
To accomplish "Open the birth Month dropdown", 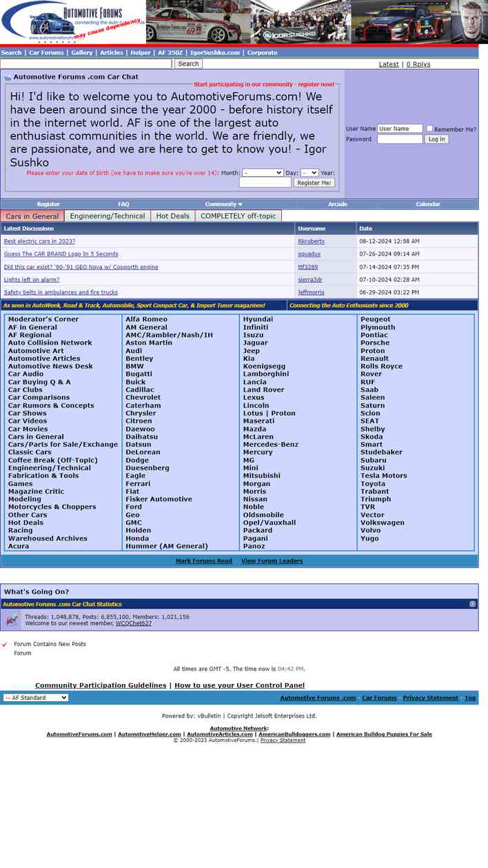I will 263,173.
